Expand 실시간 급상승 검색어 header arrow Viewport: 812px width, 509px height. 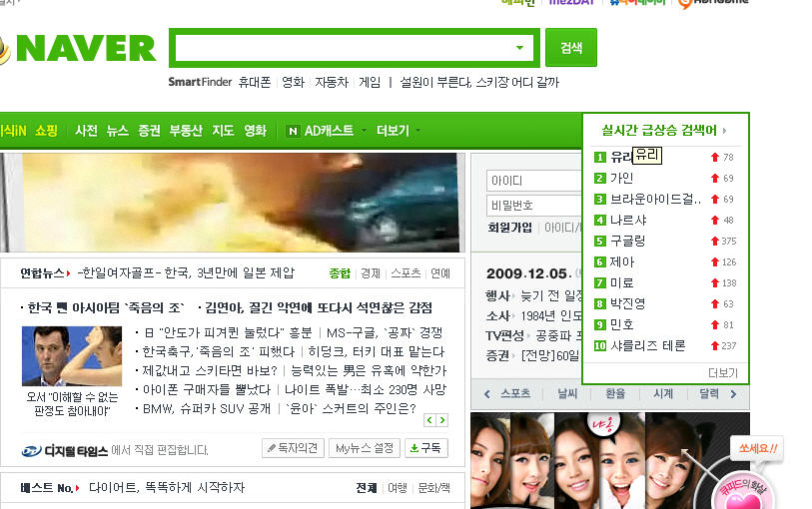pyautogui.click(x=724, y=131)
